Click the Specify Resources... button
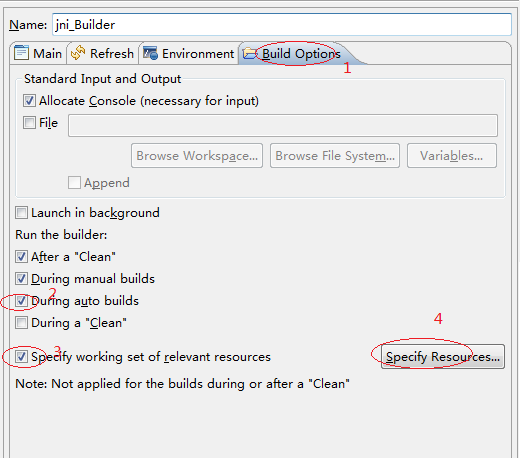The height and width of the screenshot is (458, 520). coord(443,357)
